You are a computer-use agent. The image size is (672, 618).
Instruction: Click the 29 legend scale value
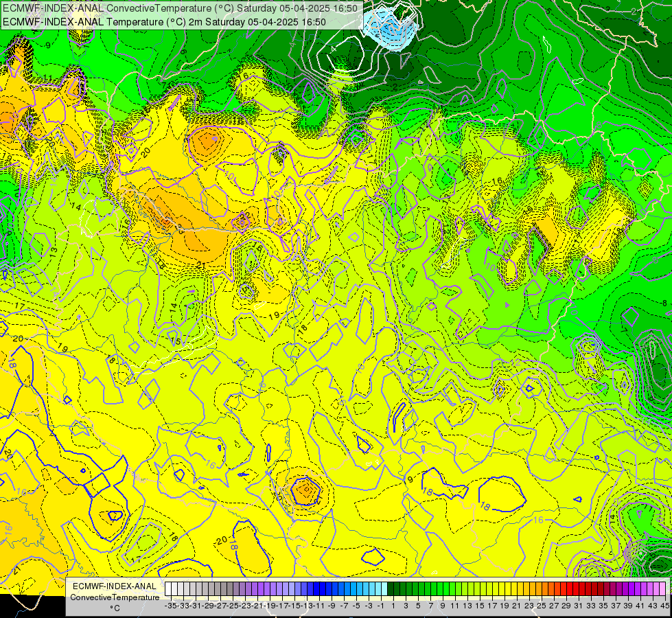[x=568, y=606]
